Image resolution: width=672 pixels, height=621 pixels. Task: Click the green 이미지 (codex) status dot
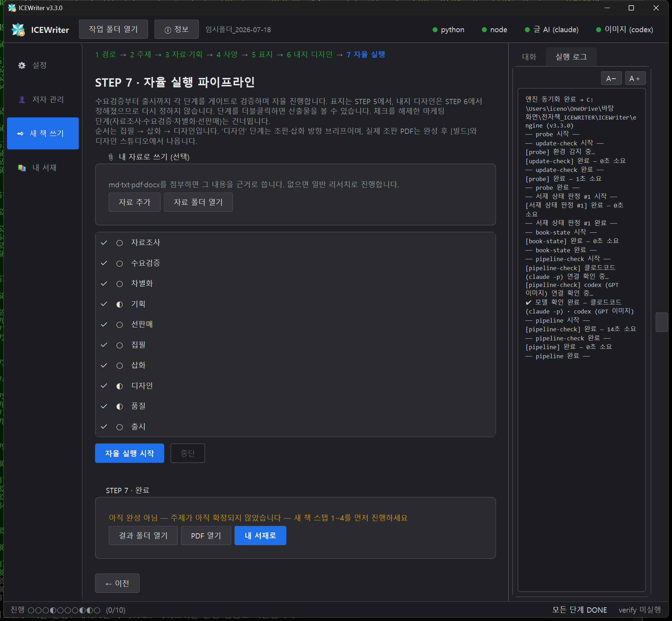click(x=599, y=30)
